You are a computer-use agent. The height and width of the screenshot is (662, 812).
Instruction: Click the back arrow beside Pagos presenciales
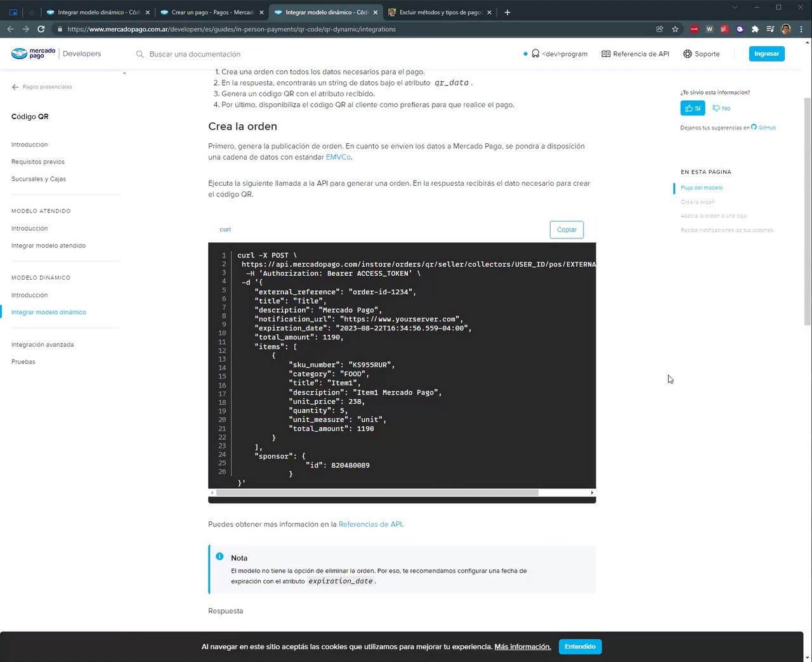tap(15, 87)
